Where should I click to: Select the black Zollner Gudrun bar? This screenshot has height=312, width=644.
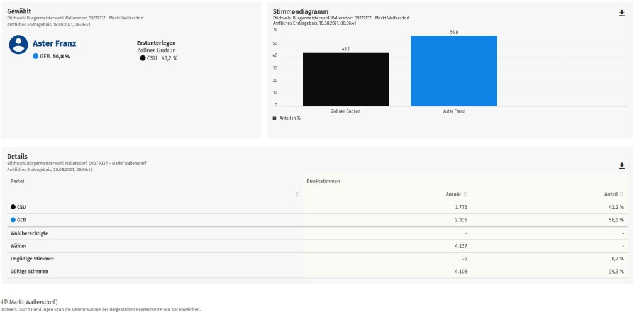345,79
